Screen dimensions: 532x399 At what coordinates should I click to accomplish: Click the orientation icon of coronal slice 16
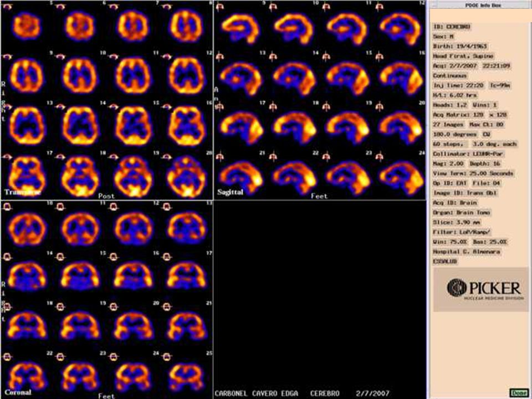(x=114, y=257)
